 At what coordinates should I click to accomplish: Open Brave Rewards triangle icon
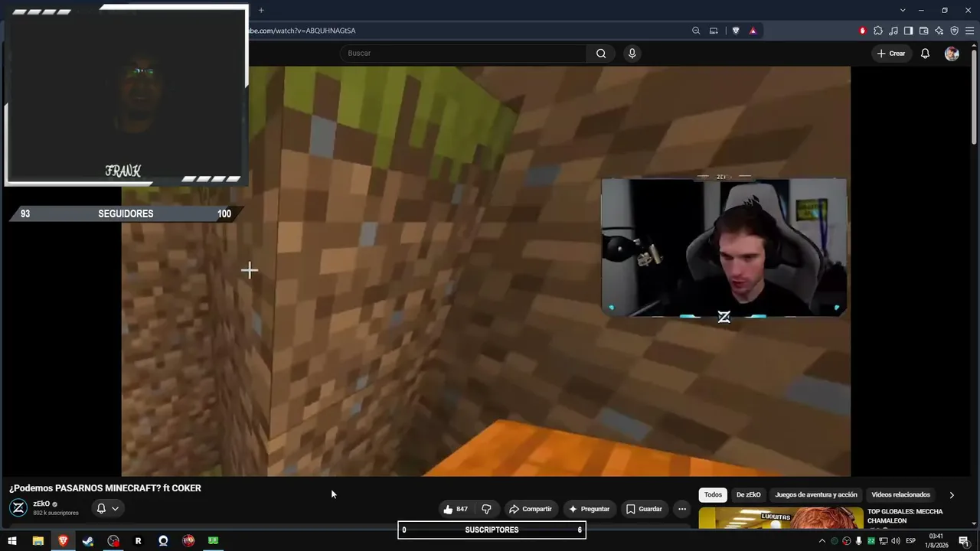tap(753, 31)
